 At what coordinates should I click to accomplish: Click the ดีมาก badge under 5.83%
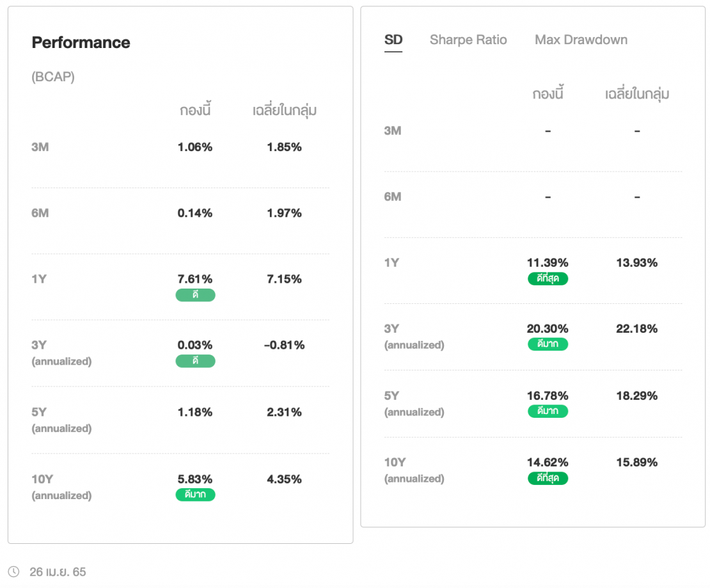(x=195, y=495)
